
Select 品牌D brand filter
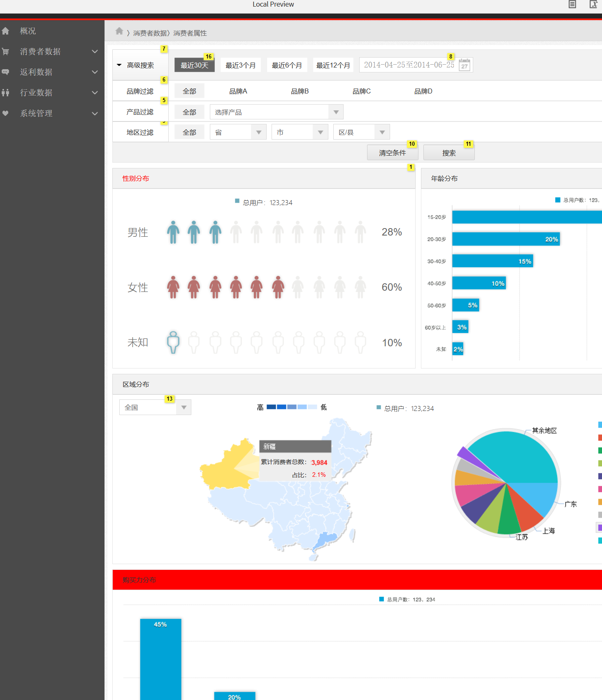pos(423,91)
